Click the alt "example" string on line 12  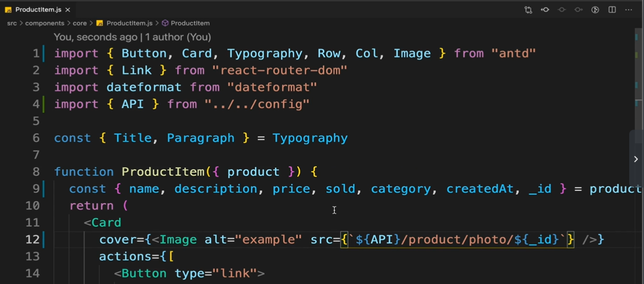point(269,240)
